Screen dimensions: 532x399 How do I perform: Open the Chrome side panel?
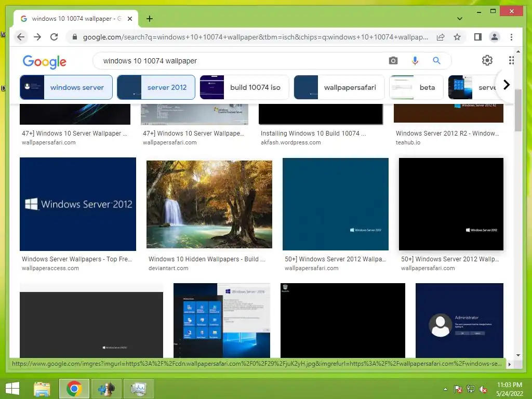[x=478, y=37]
